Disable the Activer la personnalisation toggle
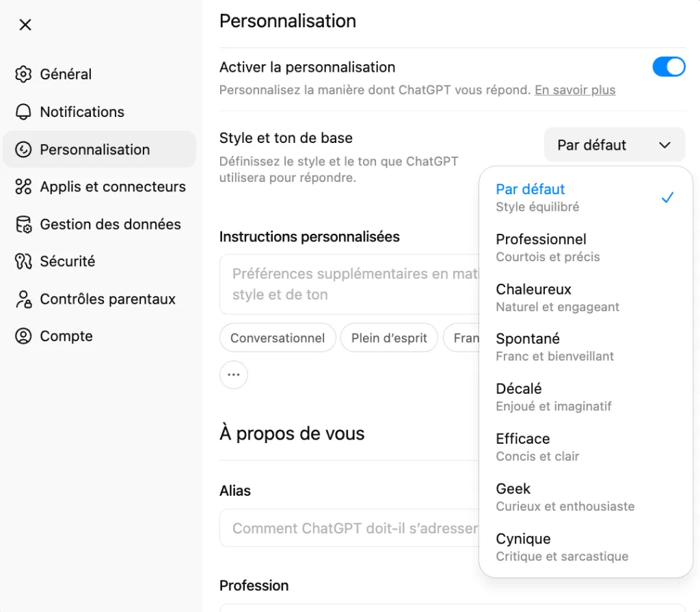Screen dimensions: 700x612 click(x=669, y=67)
